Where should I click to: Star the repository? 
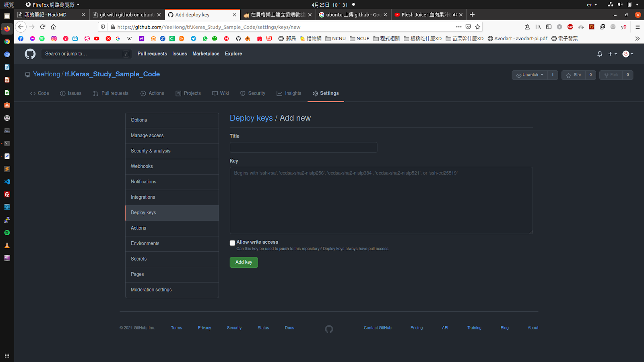574,75
